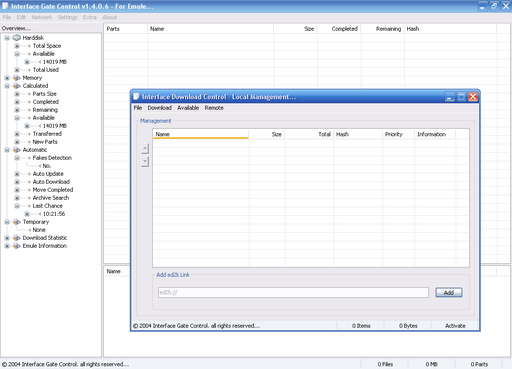Select the Auto Download tree item
This screenshot has height=369, width=512.
coord(51,182)
